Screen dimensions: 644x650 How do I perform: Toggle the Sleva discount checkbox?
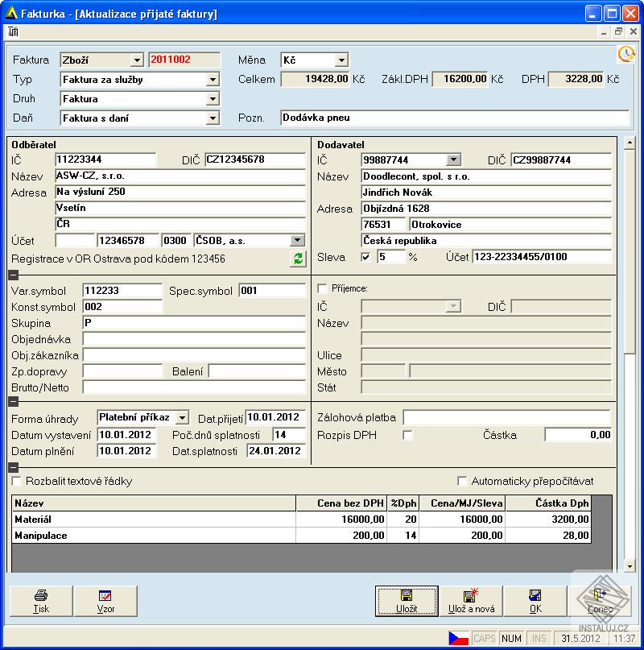pos(366,257)
